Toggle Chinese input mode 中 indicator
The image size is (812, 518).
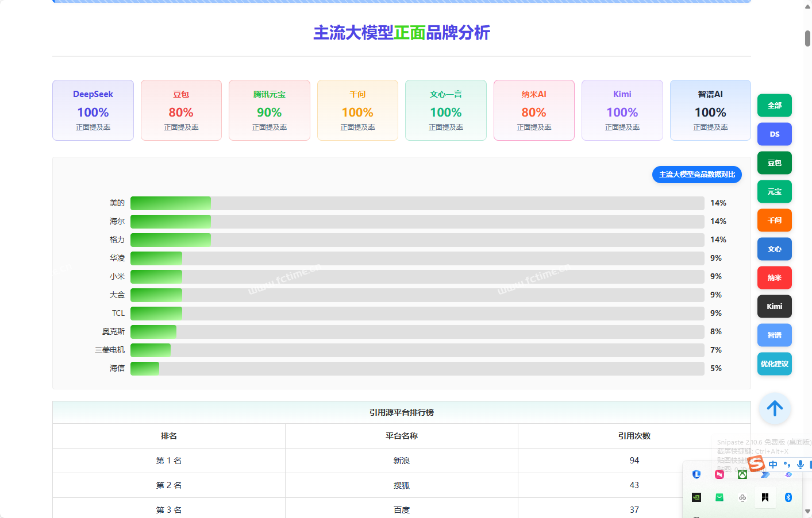point(773,464)
